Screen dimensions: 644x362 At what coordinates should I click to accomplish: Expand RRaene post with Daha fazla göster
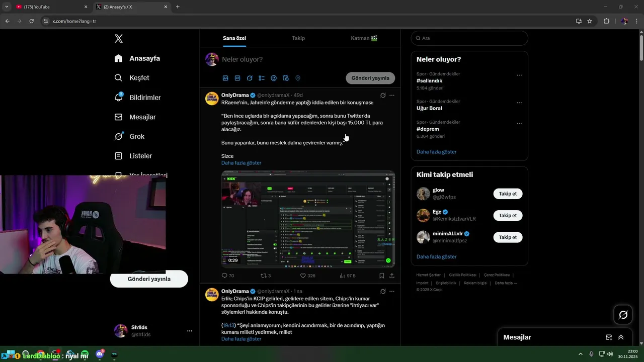coord(241,163)
